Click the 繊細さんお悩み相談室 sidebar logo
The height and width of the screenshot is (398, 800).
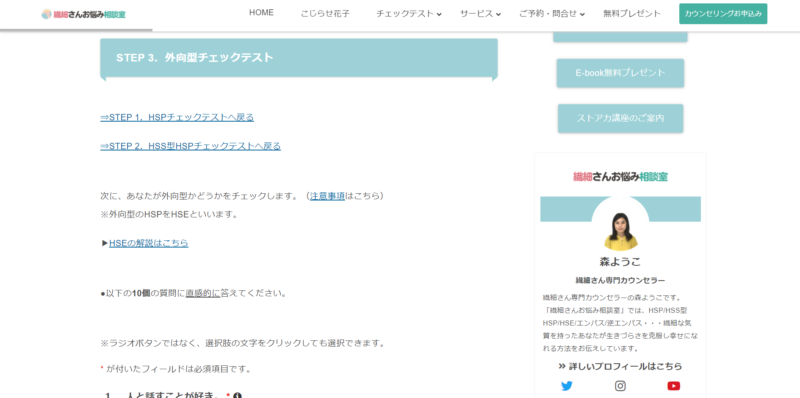click(620, 177)
